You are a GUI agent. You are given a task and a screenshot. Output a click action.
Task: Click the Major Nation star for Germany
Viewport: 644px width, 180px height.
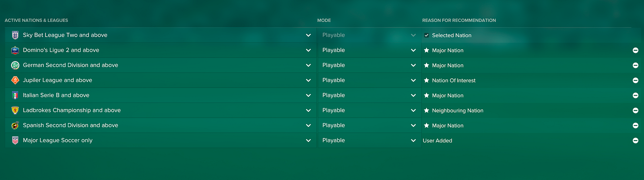pos(427,65)
